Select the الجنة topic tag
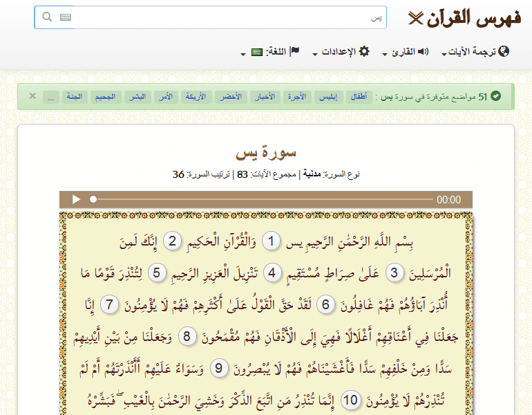The height and width of the screenshot is (415, 532). point(73,96)
